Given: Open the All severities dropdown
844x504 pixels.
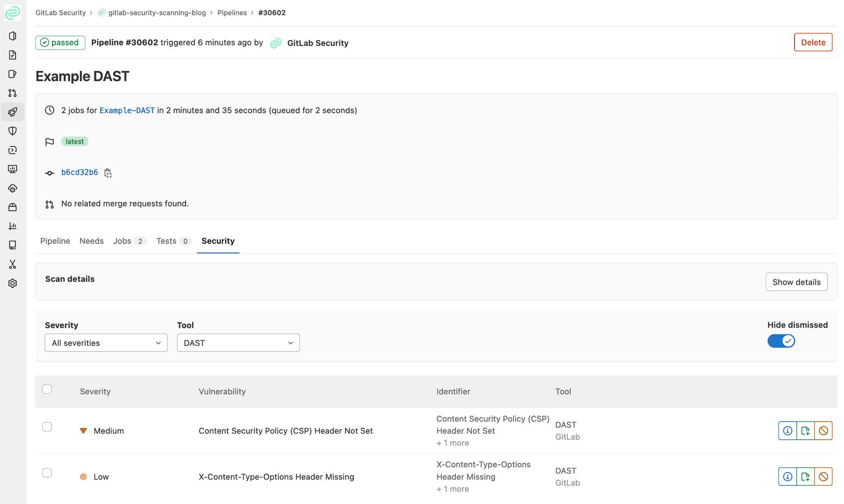Looking at the screenshot, I should point(106,343).
